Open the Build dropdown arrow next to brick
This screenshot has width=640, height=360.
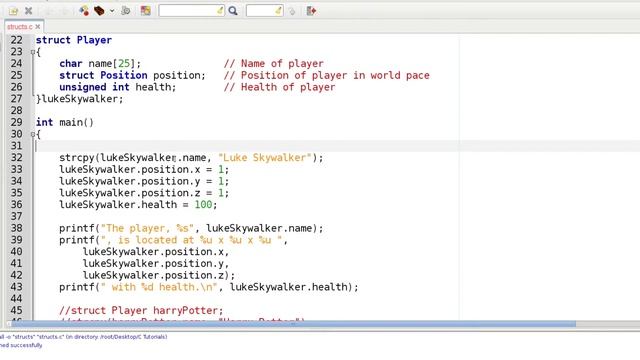[x=112, y=11]
